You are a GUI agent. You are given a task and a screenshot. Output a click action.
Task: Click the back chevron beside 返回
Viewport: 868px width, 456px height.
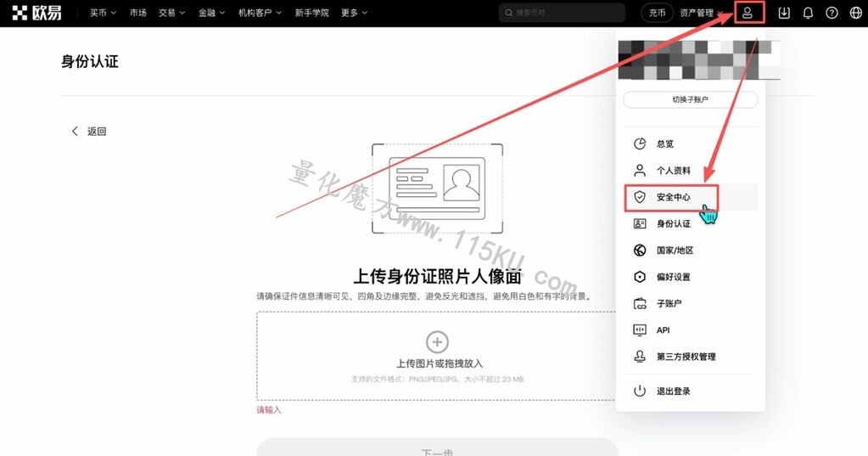pyautogui.click(x=75, y=131)
